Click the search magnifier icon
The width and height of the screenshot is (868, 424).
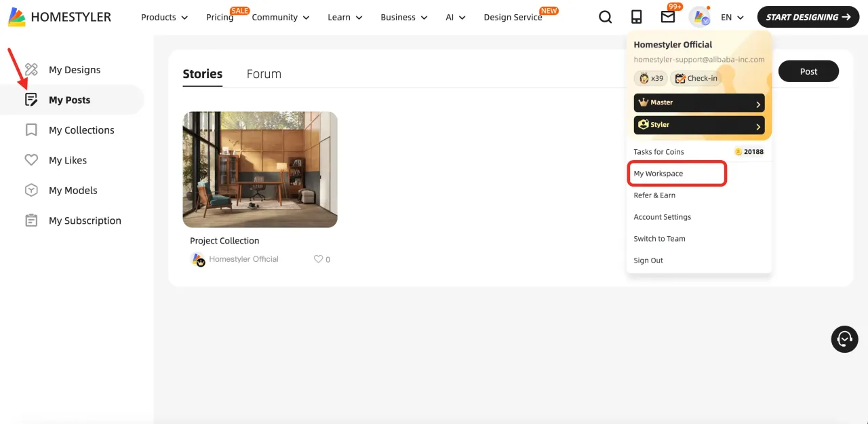[606, 17]
